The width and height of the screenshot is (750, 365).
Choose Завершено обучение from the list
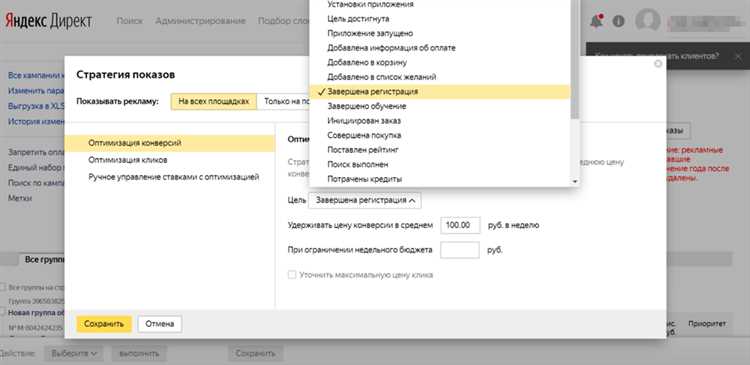(x=440, y=106)
